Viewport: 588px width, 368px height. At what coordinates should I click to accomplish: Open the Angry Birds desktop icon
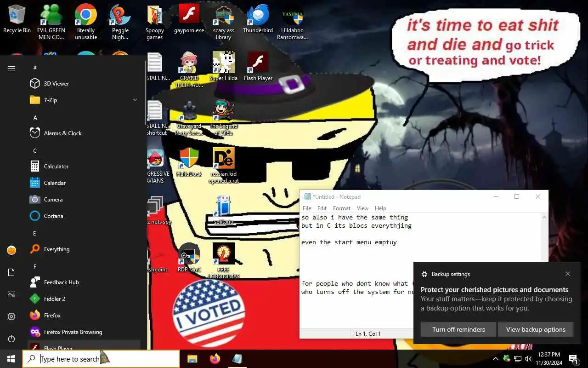[155, 166]
